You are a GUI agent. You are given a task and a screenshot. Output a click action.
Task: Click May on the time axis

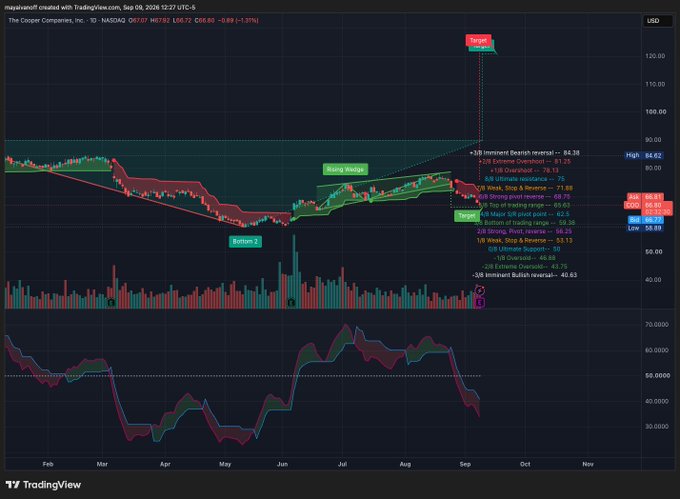coord(225,464)
